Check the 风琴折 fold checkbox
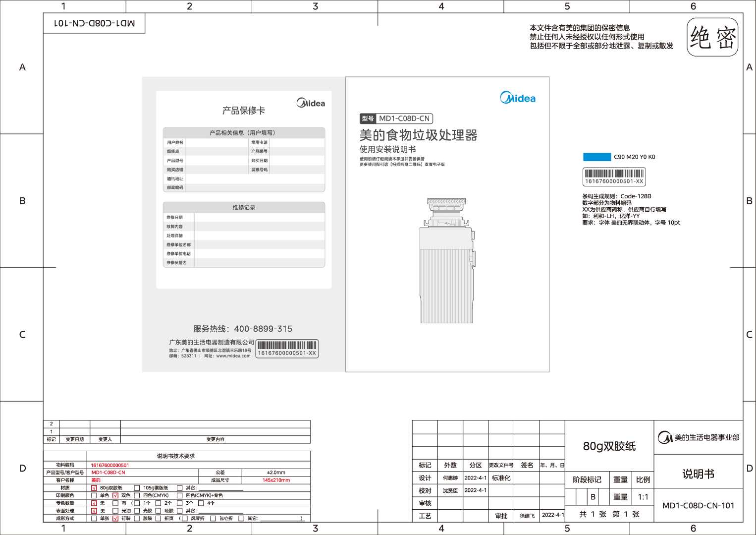 [185, 518]
